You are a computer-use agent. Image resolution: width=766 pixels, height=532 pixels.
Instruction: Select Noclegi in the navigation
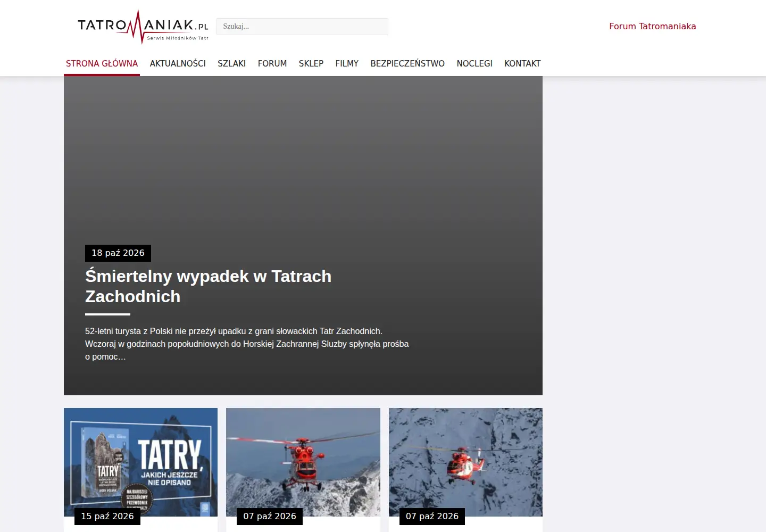tap(474, 63)
